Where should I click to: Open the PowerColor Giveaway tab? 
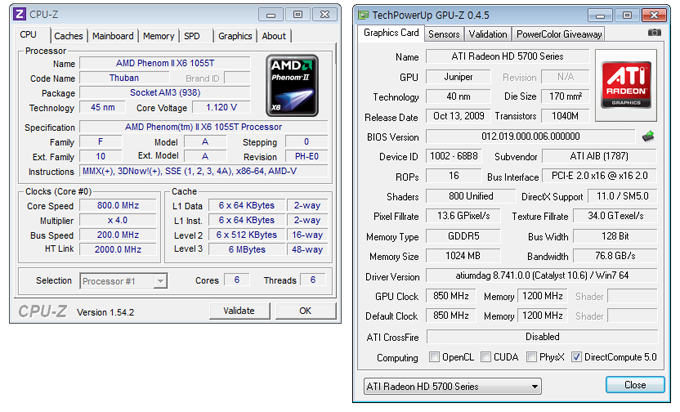(559, 34)
